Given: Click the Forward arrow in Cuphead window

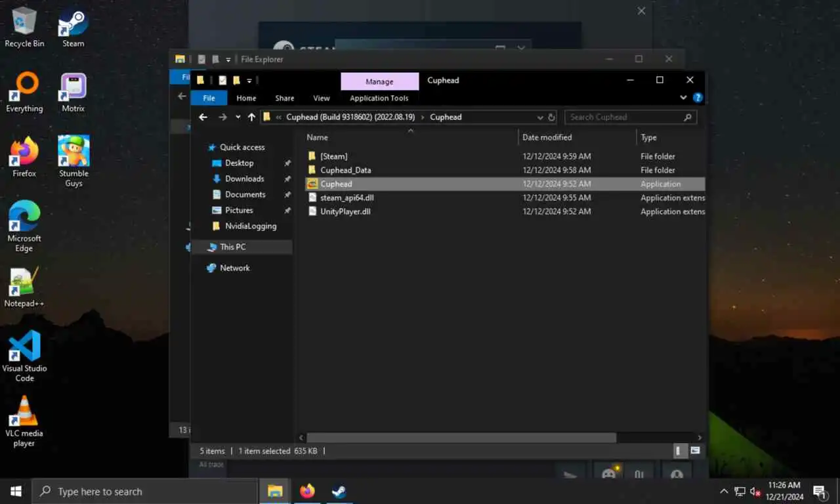Looking at the screenshot, I should (x=222, y=117).
